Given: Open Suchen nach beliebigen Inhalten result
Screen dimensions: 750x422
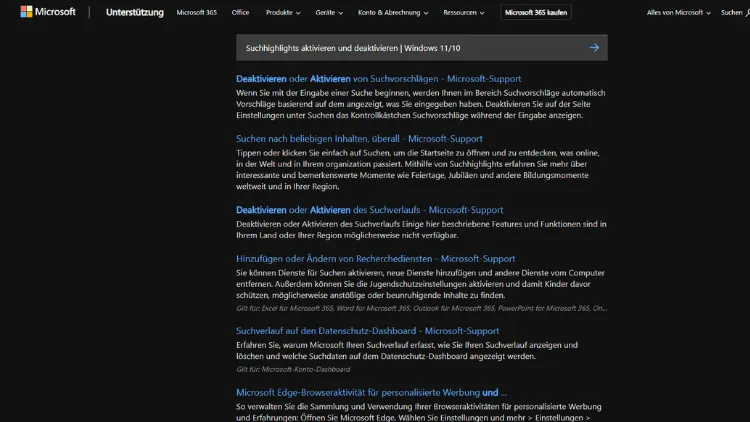Looking at the screenshot, I should [x=359, y=139].
